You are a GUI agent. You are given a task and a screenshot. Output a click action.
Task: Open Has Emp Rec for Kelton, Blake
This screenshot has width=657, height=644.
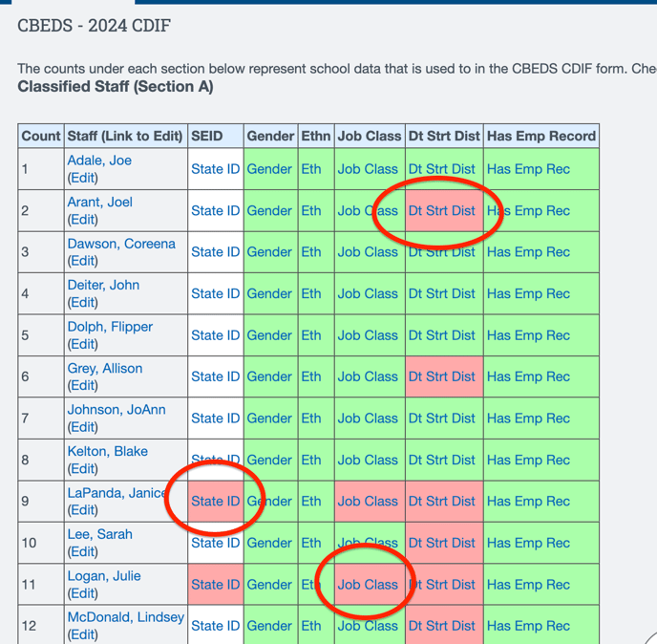(x=528, y=460)
